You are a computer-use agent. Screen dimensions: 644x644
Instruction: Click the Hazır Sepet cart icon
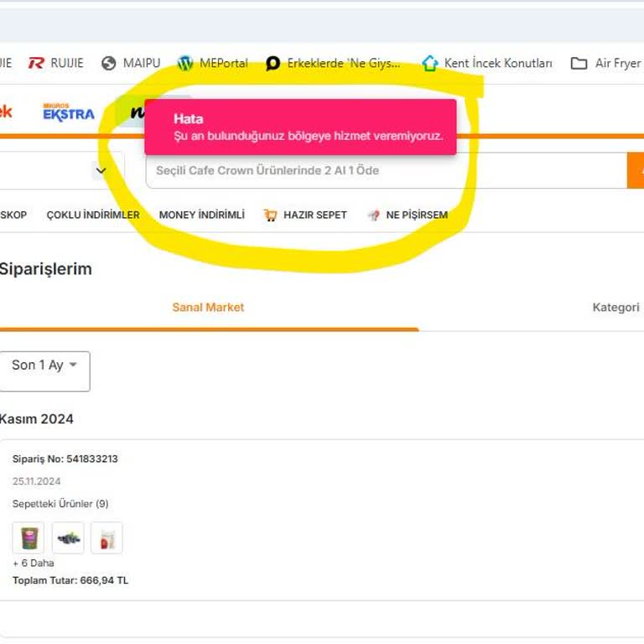click(x=270, y=215)
